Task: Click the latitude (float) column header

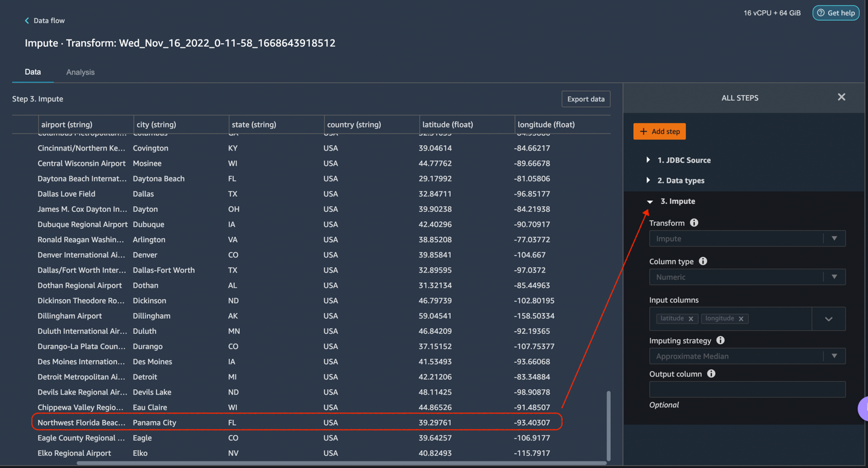Action: pyautogui.click(x=448, y=124)
